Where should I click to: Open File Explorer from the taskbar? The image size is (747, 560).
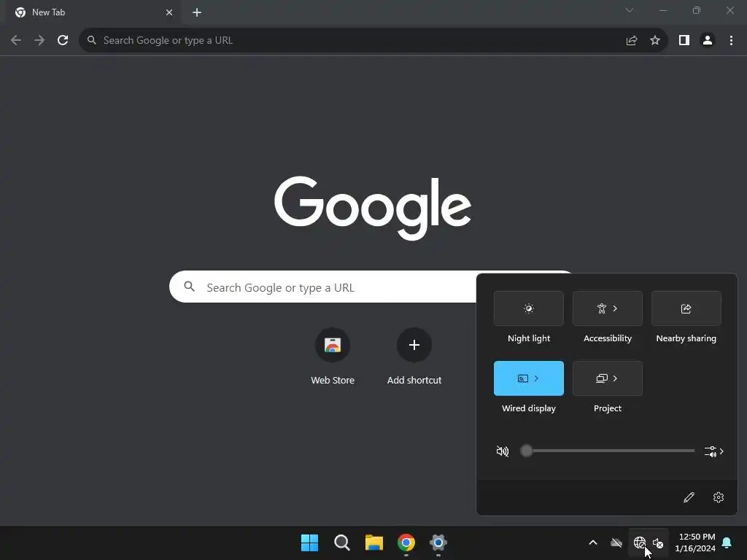[x=374, y=542]
